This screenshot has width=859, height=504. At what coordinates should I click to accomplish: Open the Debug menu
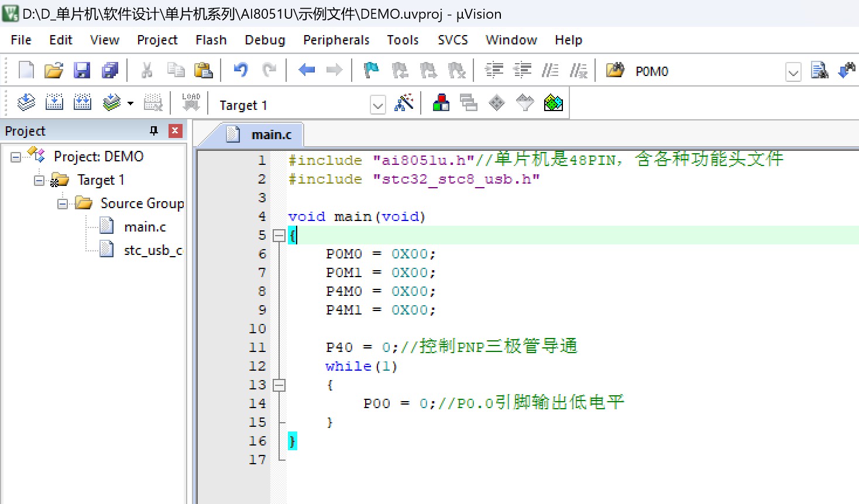point(264,40)
